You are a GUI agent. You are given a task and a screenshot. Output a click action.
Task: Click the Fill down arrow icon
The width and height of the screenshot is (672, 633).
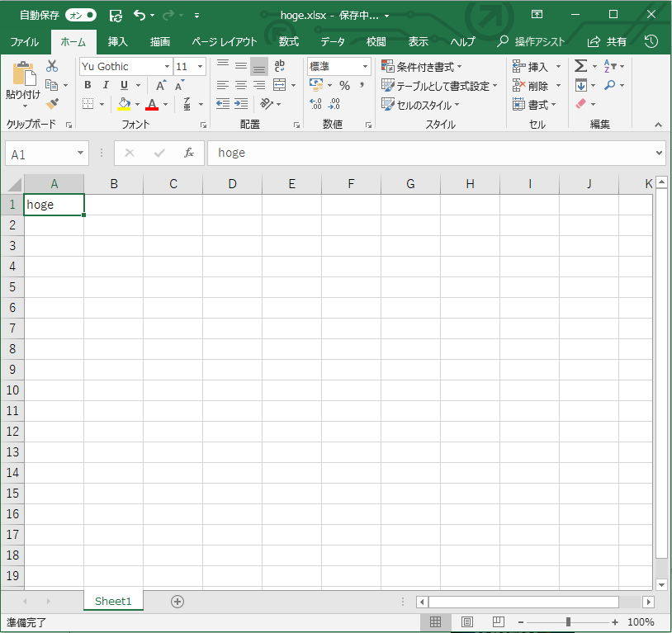pyautogui.click(x=581, y=85)
